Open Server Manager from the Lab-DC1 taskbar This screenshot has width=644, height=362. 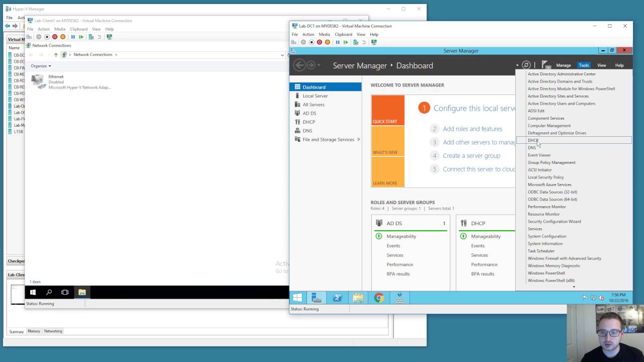pos(316,298)
